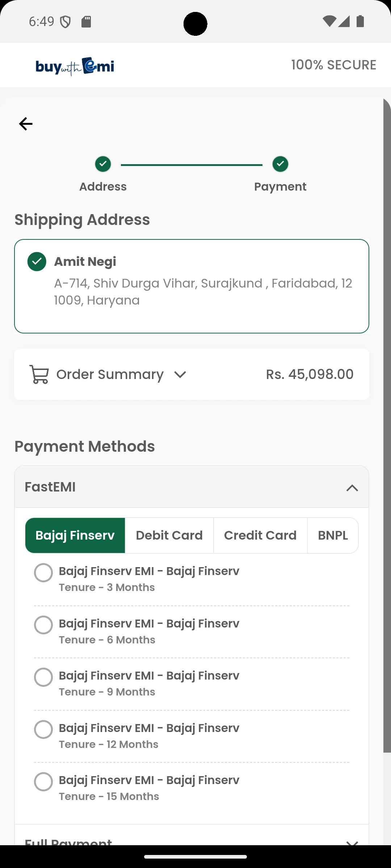Tap the Address step checkmark icon
The height and width of the screenshot is (868, 391).
[103, 164]
